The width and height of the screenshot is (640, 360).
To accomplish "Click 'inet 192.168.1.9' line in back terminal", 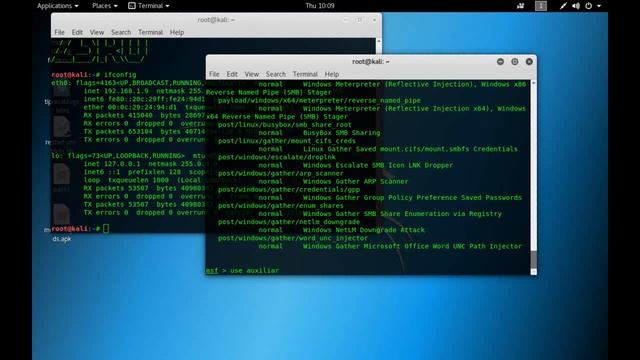I will click(116, 91).
